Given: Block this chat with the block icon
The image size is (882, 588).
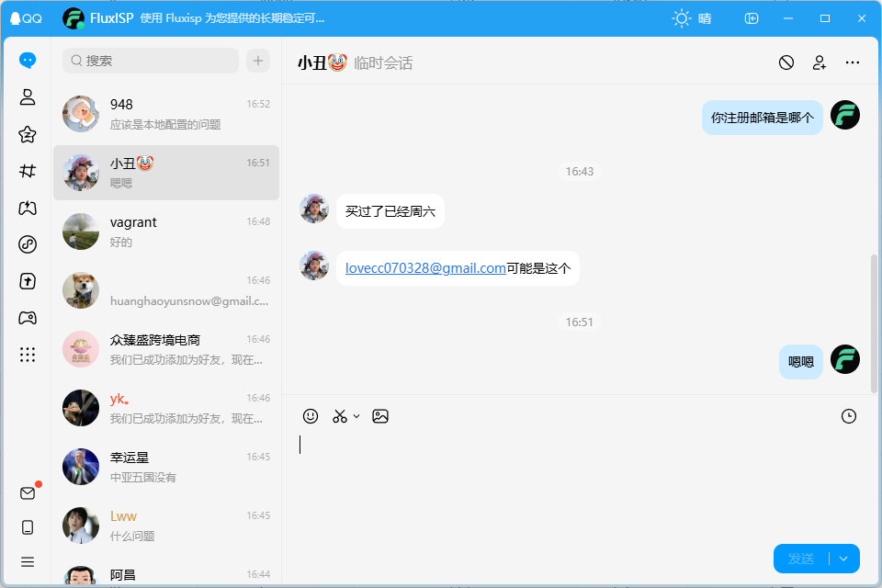Looking at the screenshot, I should point(786,62).
